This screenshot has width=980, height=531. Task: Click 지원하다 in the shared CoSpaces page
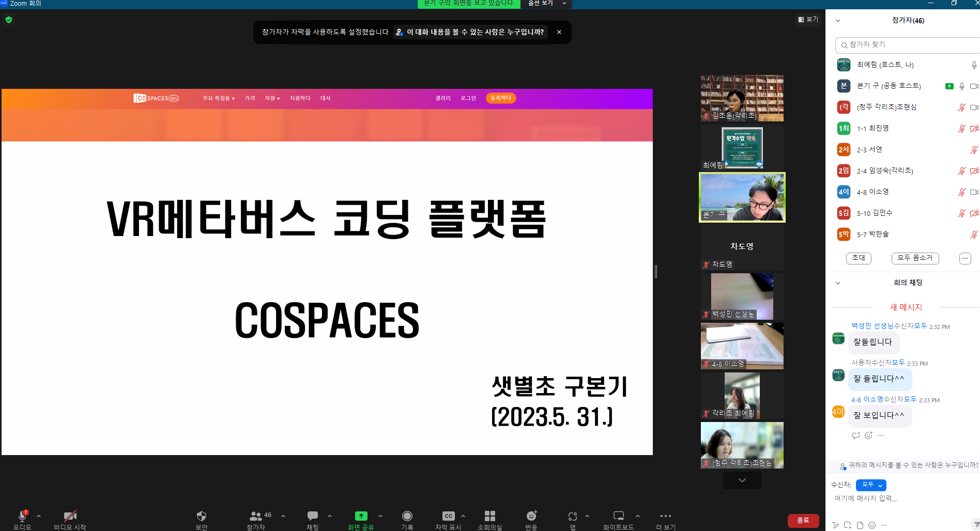click(300, 98)
